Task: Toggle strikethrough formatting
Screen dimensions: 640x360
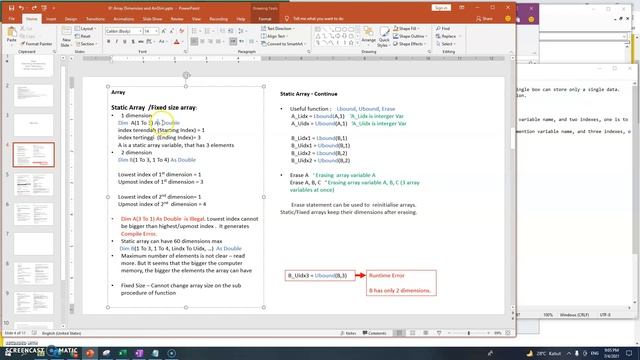Action: [x=141, y=42]
